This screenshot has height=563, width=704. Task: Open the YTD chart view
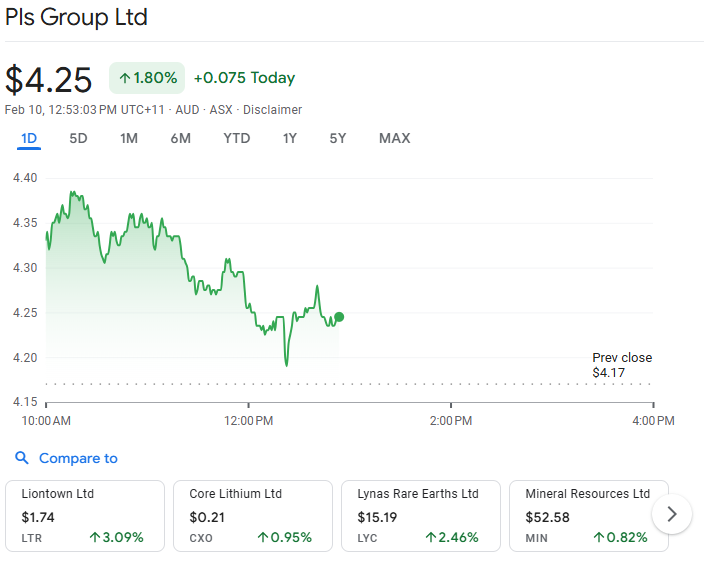236,138
